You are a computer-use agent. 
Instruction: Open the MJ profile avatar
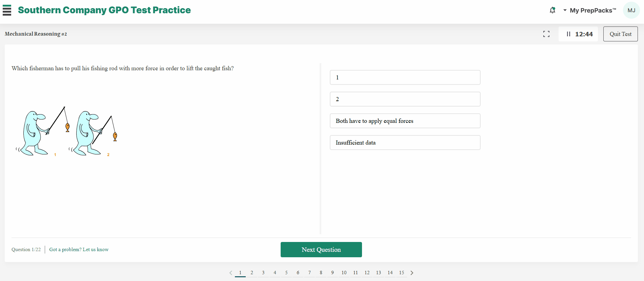pos(631,10)
